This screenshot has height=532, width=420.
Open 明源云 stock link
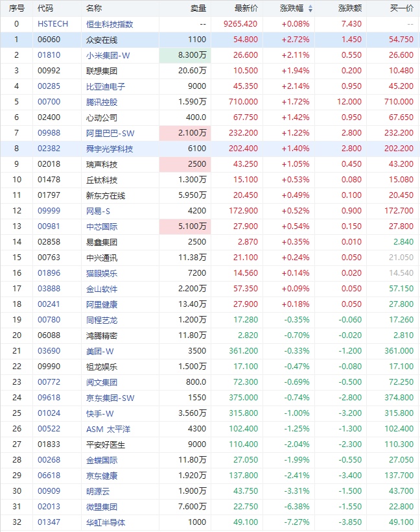coord(98,492)
